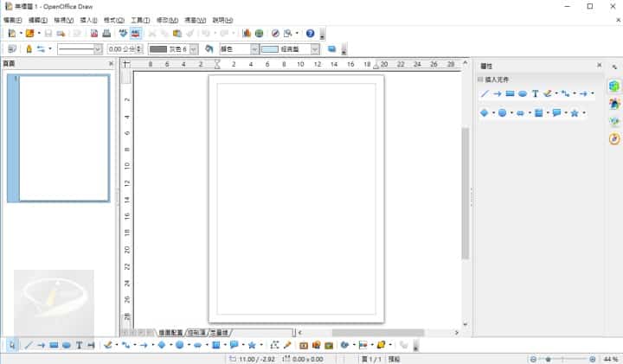Switch to the 控制項 layer tab

coord(196,332)
